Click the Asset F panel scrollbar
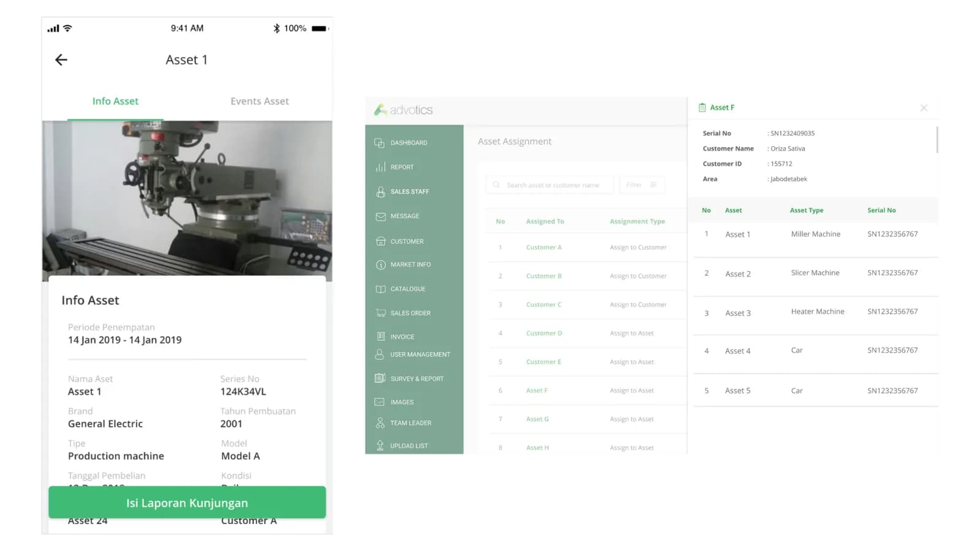 (937, 140)
